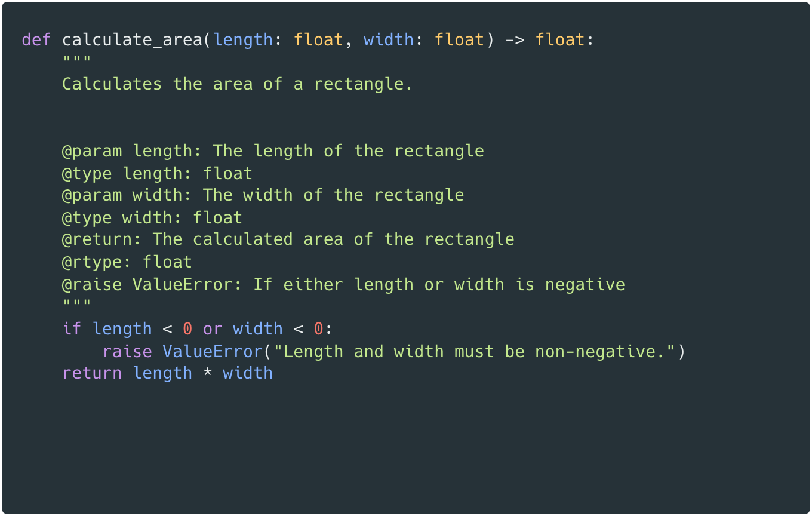Click the float return type annotation
Viewport: 812px width, 516px height.
tap(559, 40)
